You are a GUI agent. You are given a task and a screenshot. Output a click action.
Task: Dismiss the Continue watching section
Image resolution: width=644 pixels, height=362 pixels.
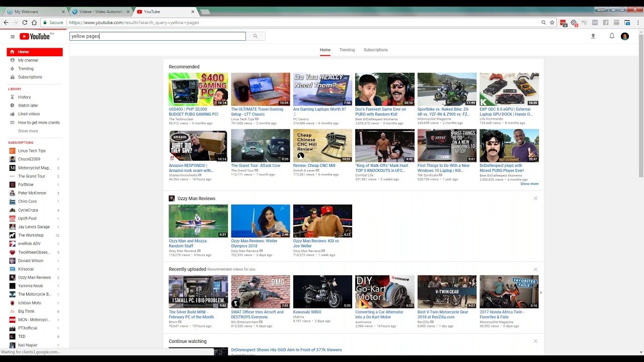535,341
